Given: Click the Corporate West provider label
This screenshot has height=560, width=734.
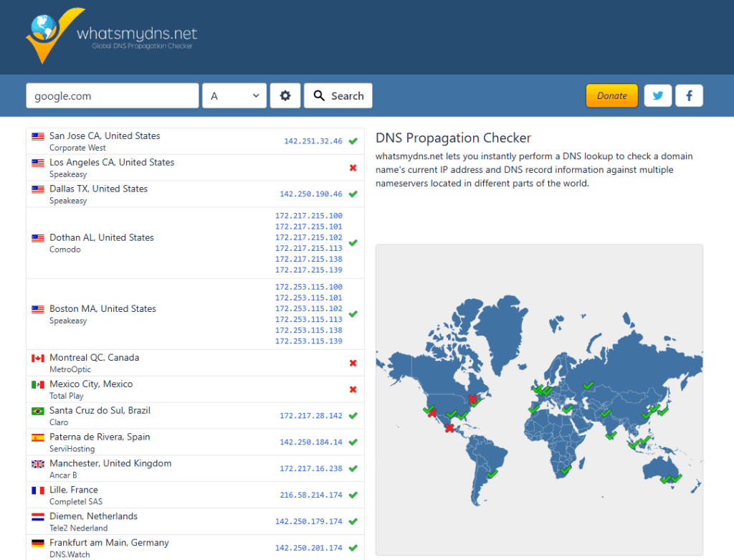Looking at the screenshot, I should click(x=77, y=148).
